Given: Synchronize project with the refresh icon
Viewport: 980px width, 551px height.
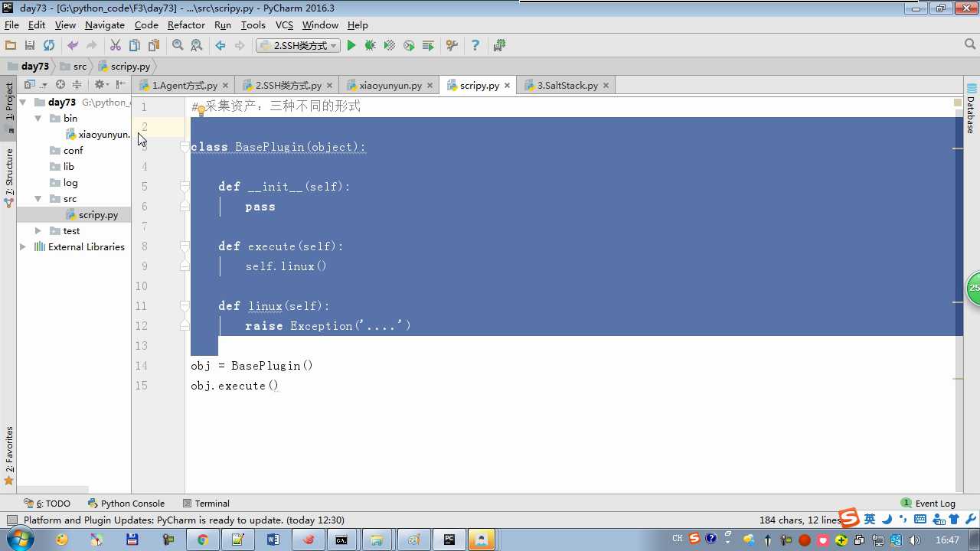Looking at the screenshot, I should pos(49,46).
